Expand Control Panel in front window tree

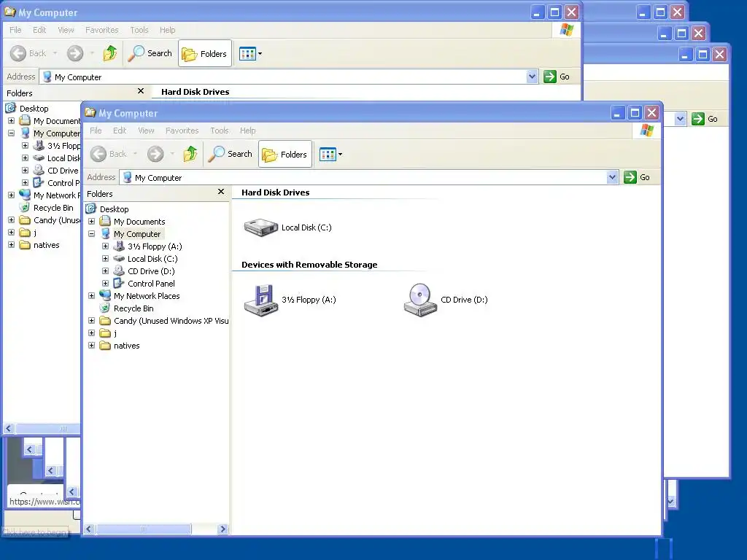(x=105, y=284)
